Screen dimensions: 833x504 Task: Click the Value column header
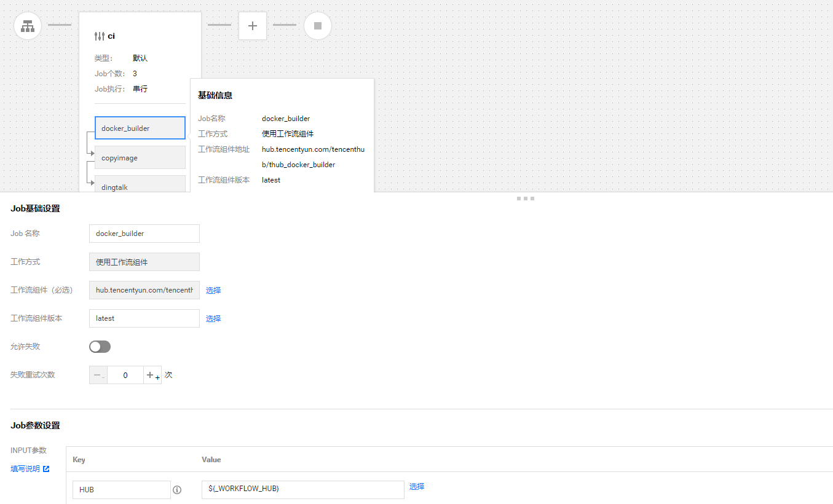tap(211, 460)
